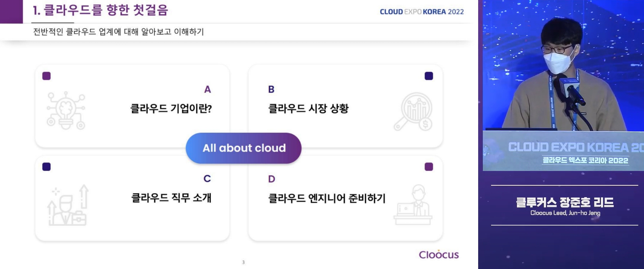Screen dimensions: 644x269
Task: Click the navy square marker in card C
Action: tap(46, 167)
